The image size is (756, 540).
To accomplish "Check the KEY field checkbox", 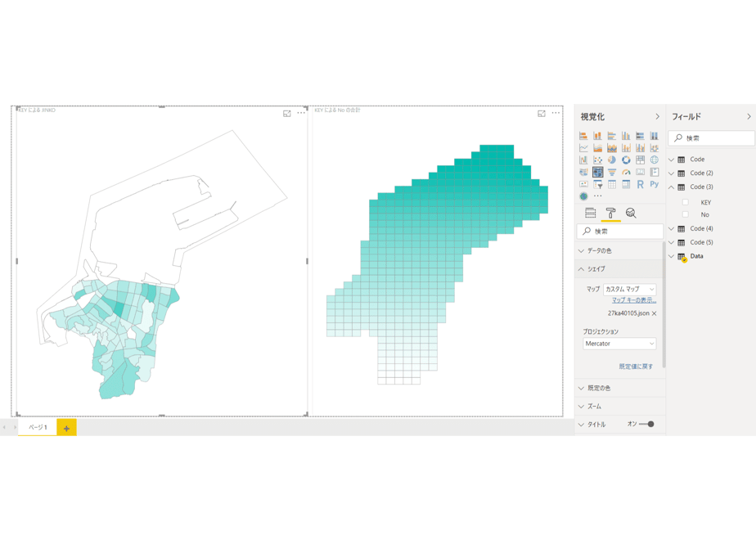I will (x=685, y=202).
